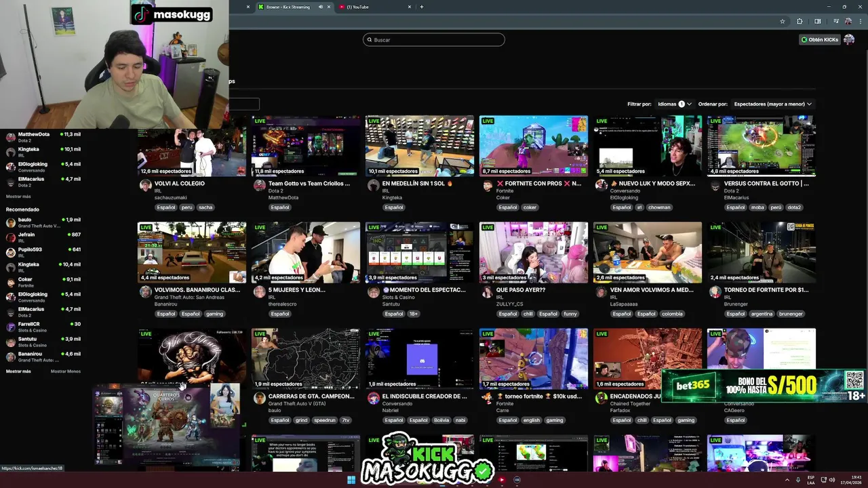Expand the Idiomas filter dropdown
Viewport: 868px width, 488px height.
coord(675,104)
